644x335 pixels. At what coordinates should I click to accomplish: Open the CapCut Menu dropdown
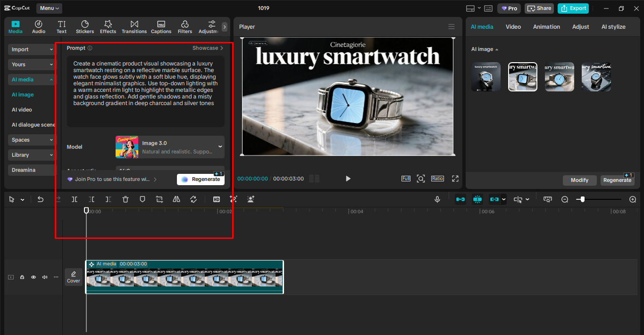49,8
